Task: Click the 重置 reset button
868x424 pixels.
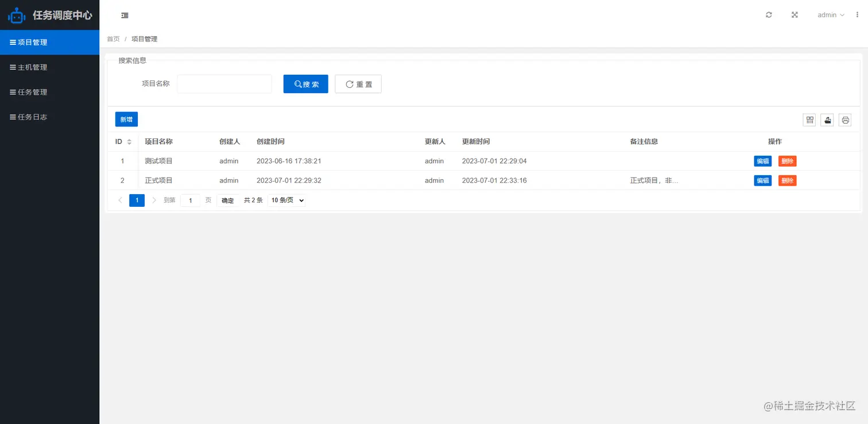Action: 358,84
